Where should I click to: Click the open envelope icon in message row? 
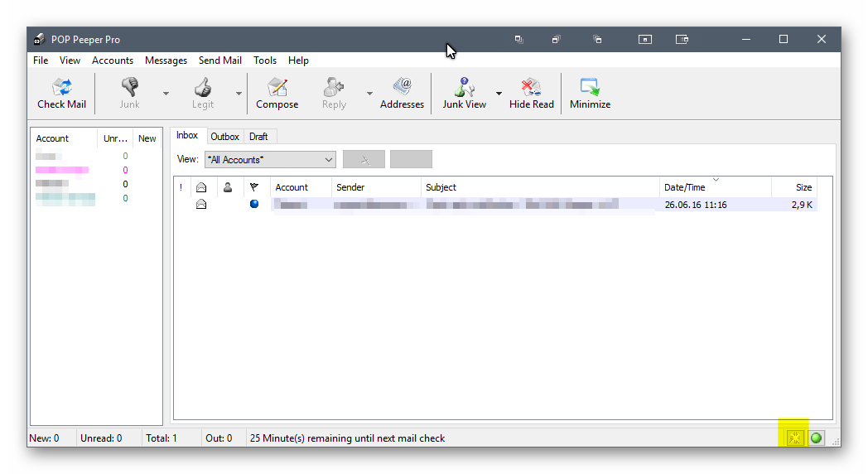click(201, 205)
